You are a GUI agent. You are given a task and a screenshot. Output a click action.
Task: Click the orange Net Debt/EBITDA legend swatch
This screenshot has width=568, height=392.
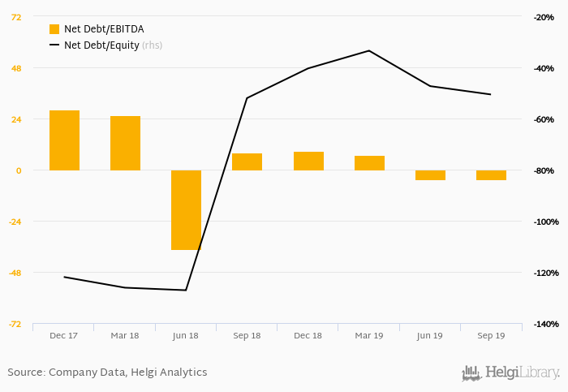(x=54, y=29)
